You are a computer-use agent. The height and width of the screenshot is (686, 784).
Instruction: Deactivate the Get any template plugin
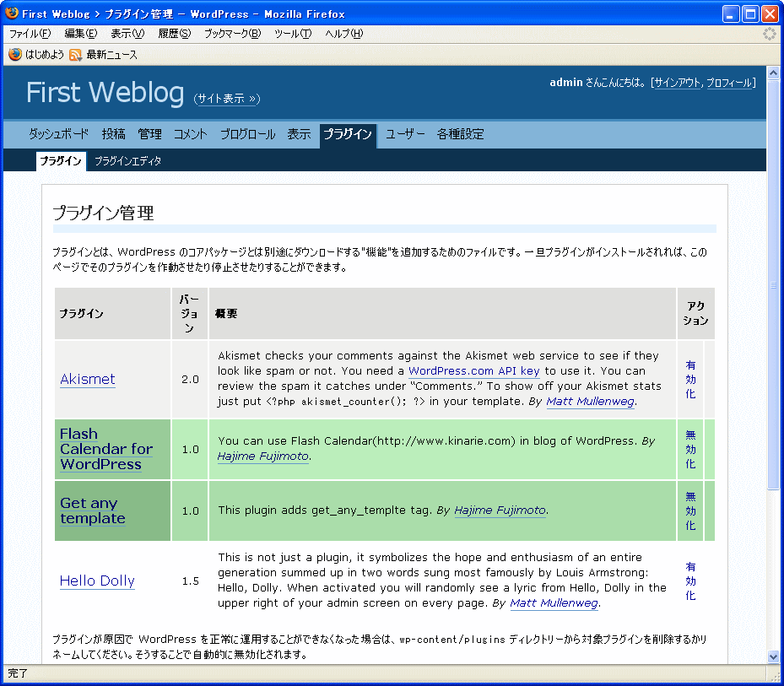coord(690,510)
